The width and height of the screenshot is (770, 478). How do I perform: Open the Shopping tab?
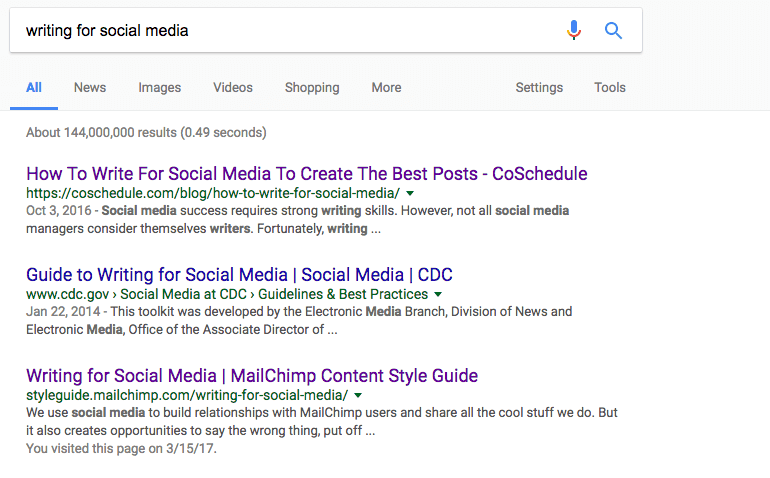(x=312, y=87)
